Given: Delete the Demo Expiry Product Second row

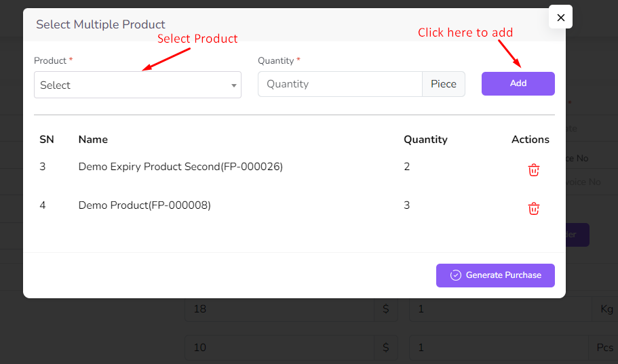Looking at the screenshot, I should tap(533, 170).
